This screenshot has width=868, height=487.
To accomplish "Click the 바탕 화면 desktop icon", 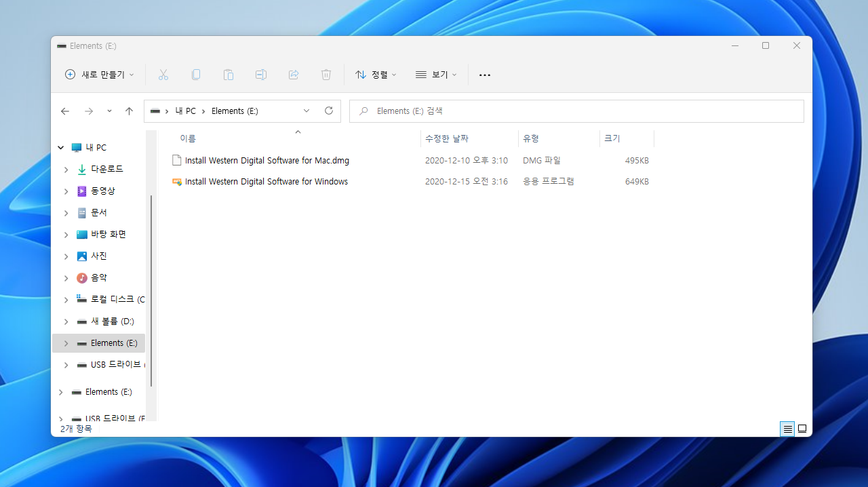I will 82,235.
